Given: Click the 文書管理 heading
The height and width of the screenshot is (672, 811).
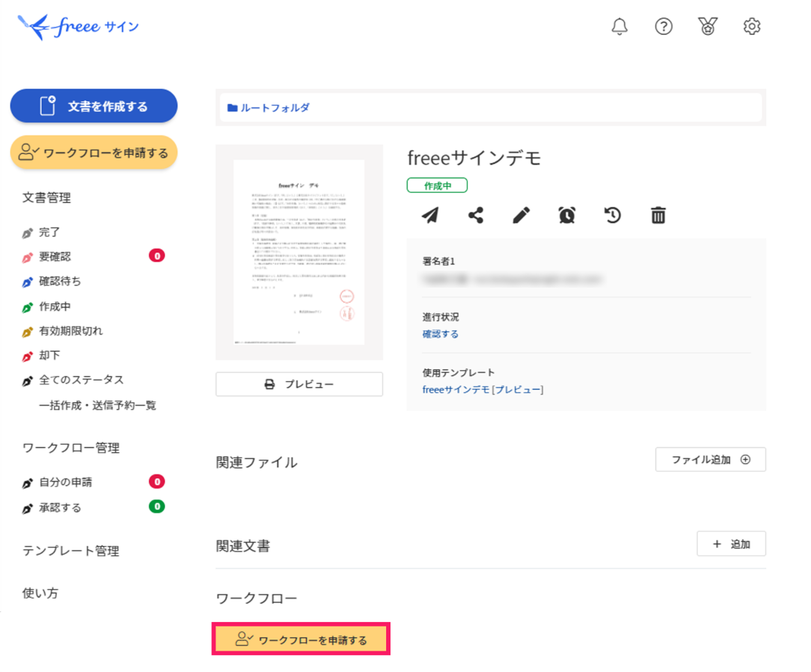Looking at the screenshot, I should [47, 197].
